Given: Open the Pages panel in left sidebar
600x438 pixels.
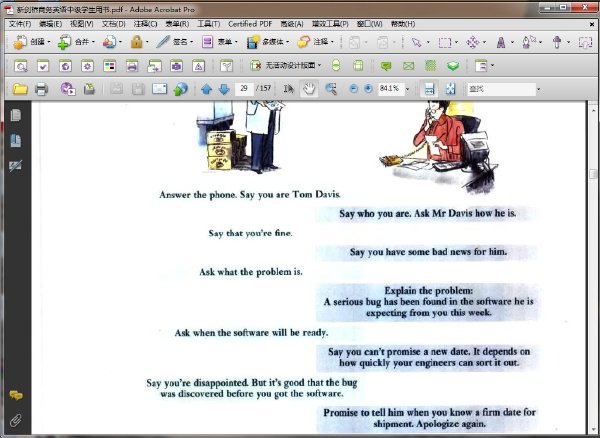Looking at the screenshot, I should click(16, 115).
